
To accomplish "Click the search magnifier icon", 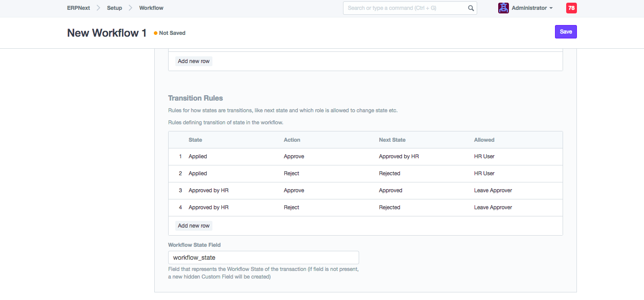I will click(x=470, y=8).
